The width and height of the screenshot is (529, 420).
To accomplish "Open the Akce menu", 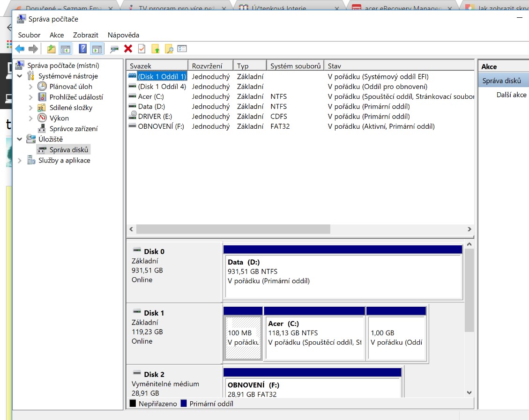I will point(57,35).
